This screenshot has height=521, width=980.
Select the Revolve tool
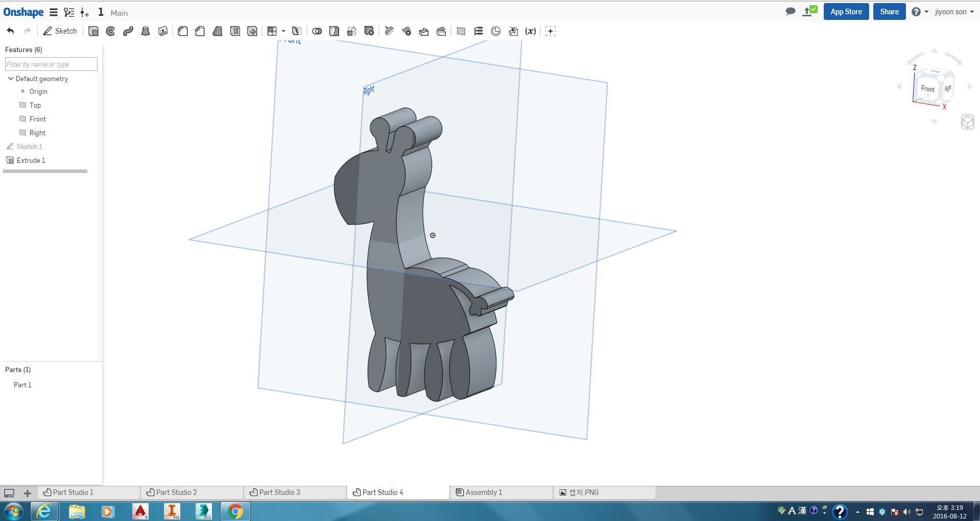tap(111, 31)
